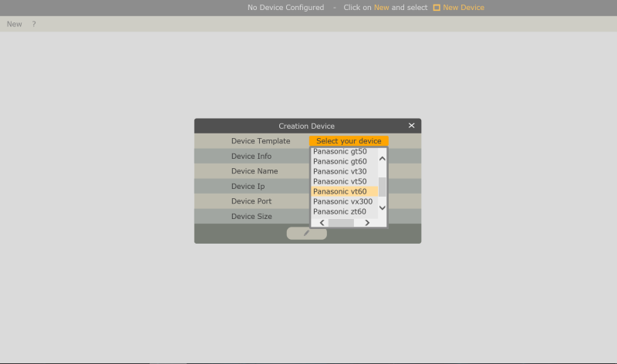
Task: Click the Device Template label
Action: pos(261,141)
